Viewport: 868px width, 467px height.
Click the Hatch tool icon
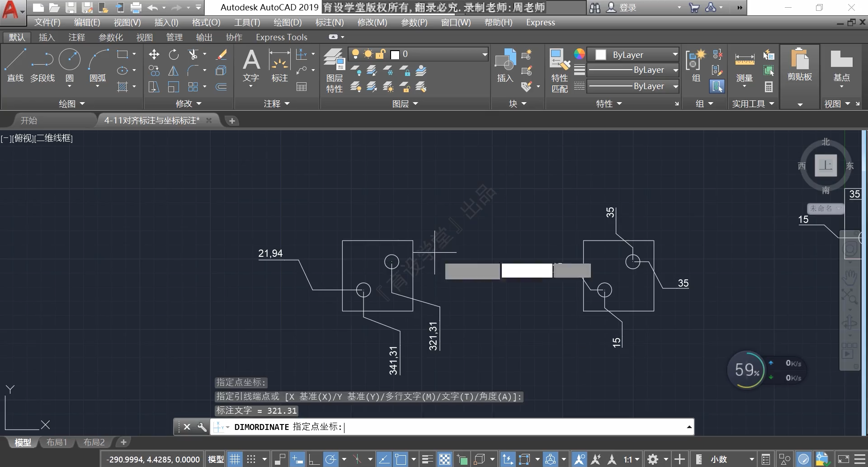tap(123, 87)
